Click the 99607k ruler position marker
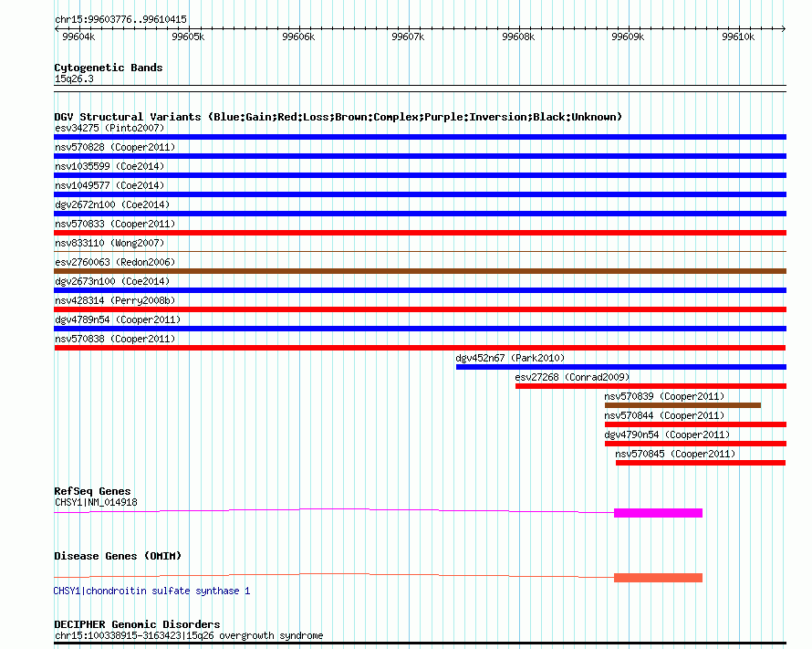The height and width of the screenshot is (649, 812). [408, 37]
